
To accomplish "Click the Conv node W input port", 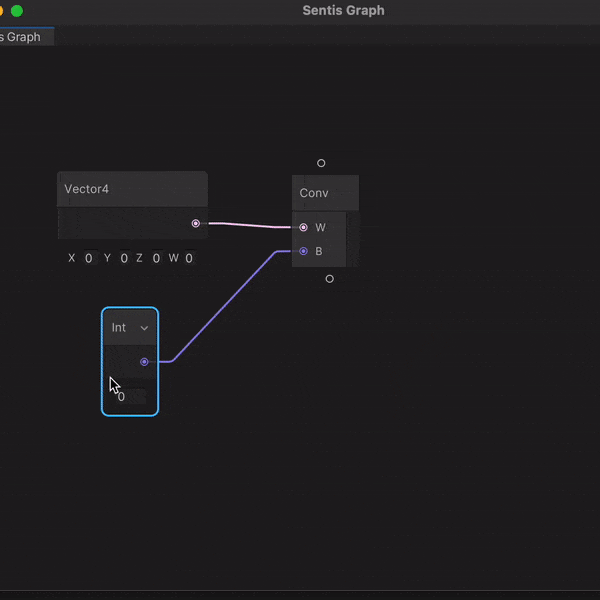I will 303,228.
